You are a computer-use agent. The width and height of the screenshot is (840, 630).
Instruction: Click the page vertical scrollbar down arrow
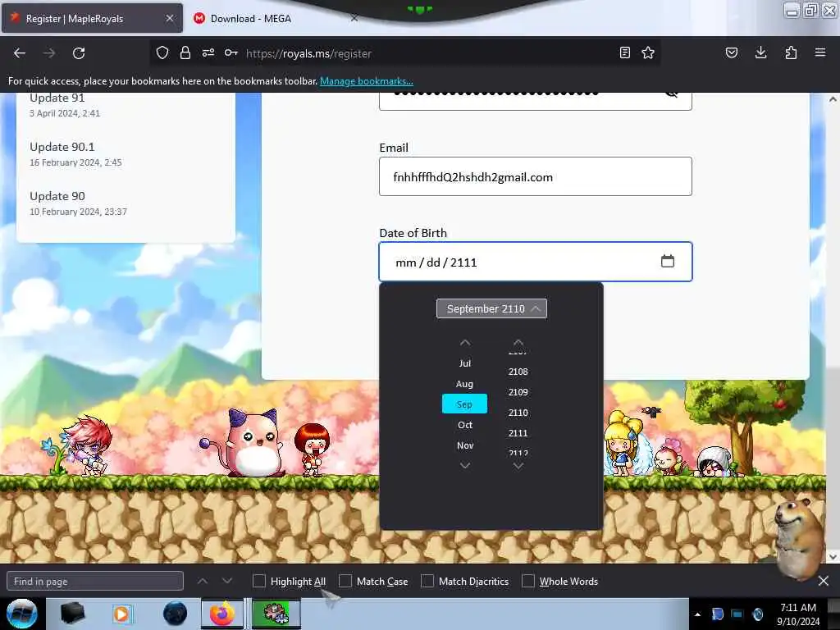click(833, 557)
